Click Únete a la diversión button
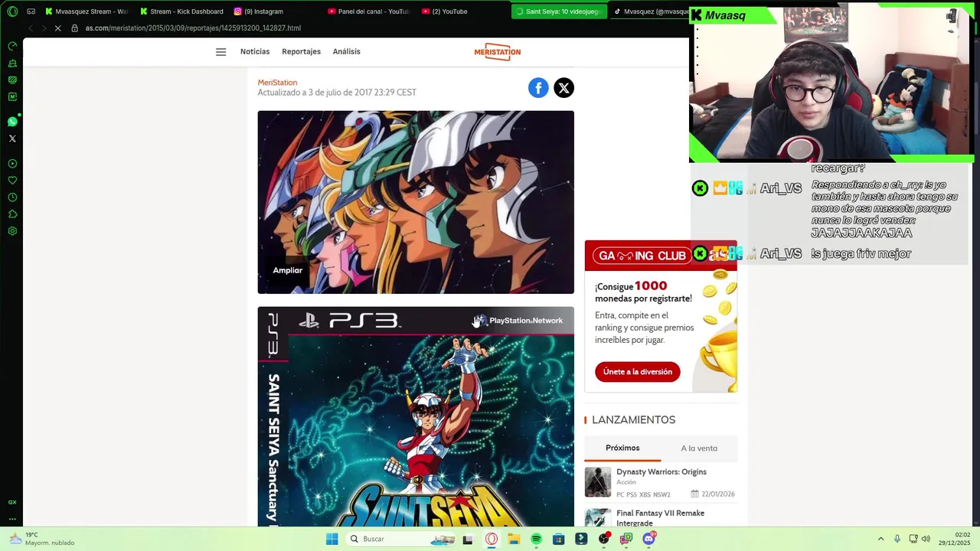The image size is (980, 551). [x=638, y=372]
